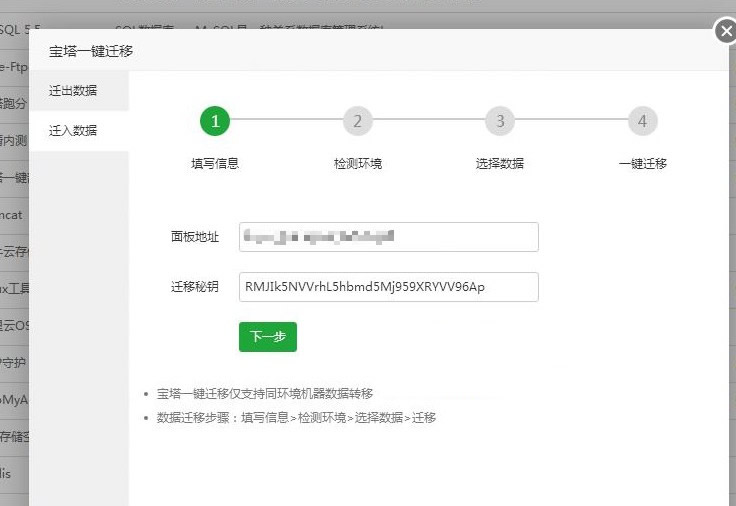The width and height of the screenshot is (736, 506).
Task: Click the 数据迁移步骤 hint text
Action: (x=296, y=417)
